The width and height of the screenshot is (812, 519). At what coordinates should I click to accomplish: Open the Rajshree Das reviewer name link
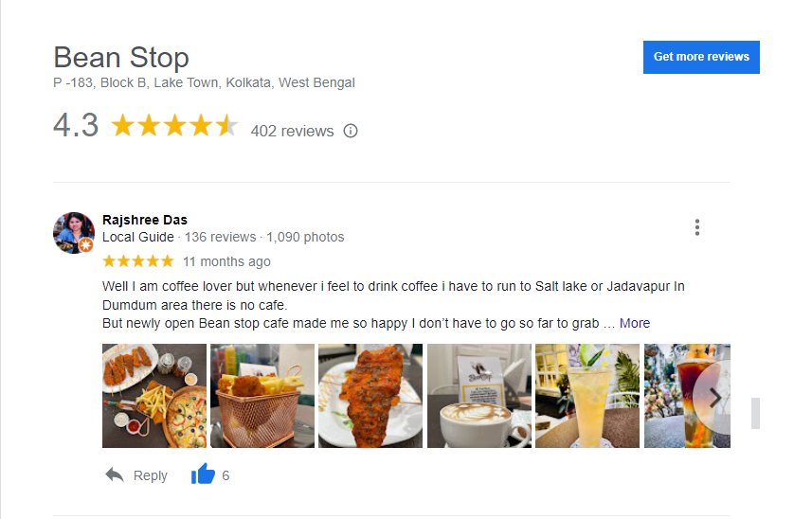pos(145,220)
